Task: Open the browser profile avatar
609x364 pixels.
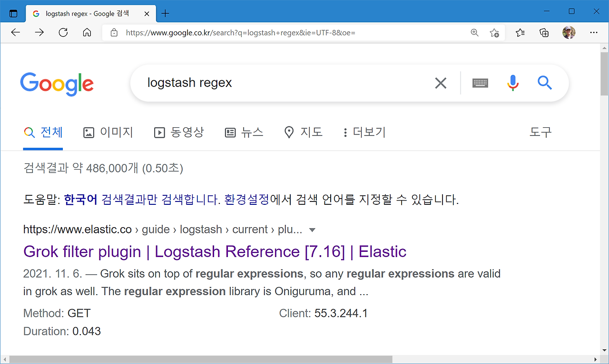Action: point(569,32)
